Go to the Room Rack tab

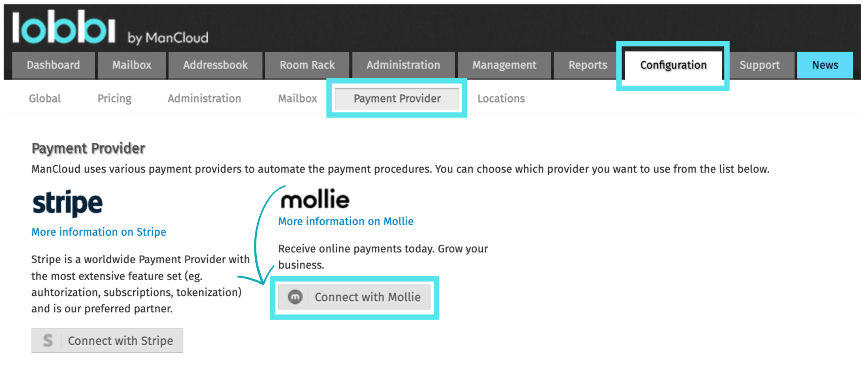click(307, 65)
